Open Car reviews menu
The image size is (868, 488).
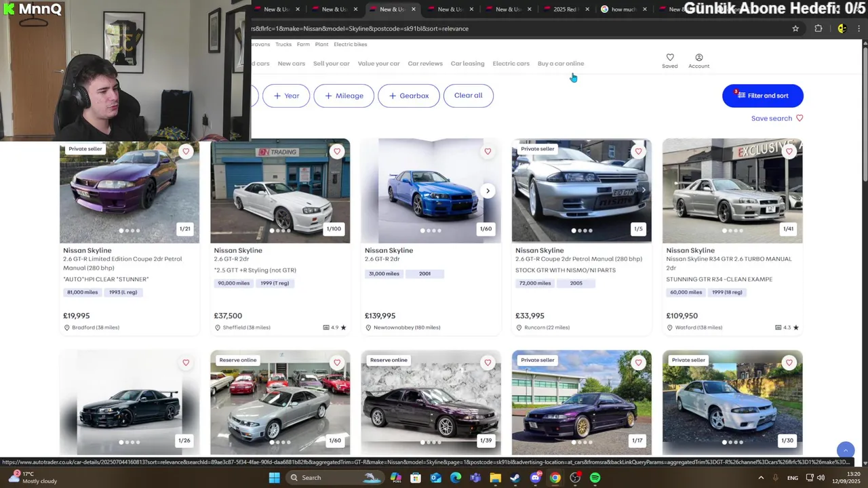coord(425,63)
